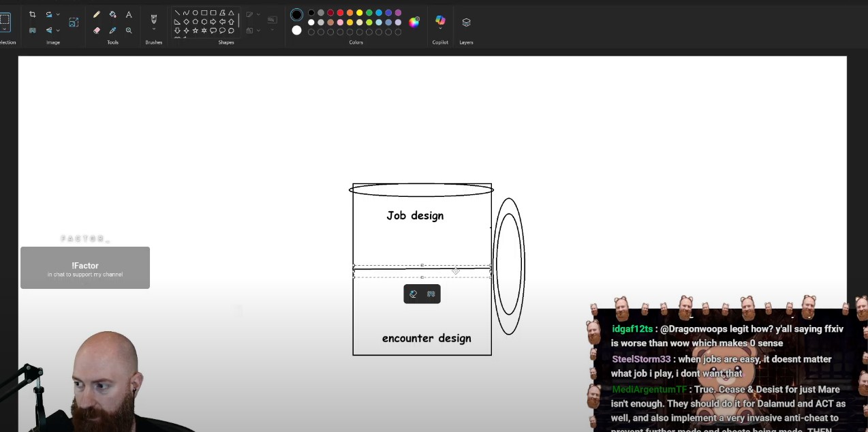Select the Color picker eyedropper tool
The height and width of the screenshot is (432, 868).
(112, 30)
